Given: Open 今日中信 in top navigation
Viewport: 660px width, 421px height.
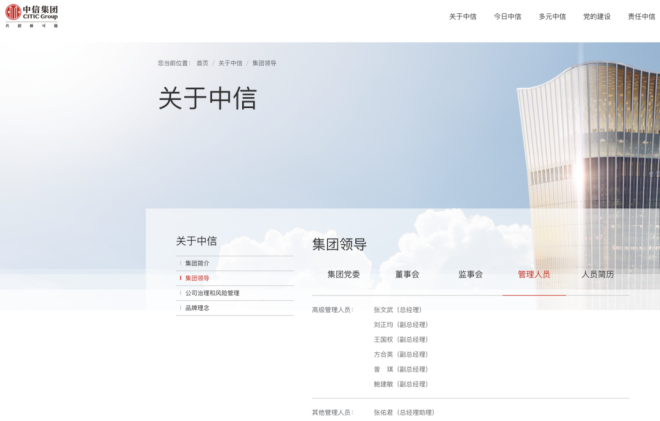Looking at the screenshot, I should pyautogui.click(x=507, y=16).
